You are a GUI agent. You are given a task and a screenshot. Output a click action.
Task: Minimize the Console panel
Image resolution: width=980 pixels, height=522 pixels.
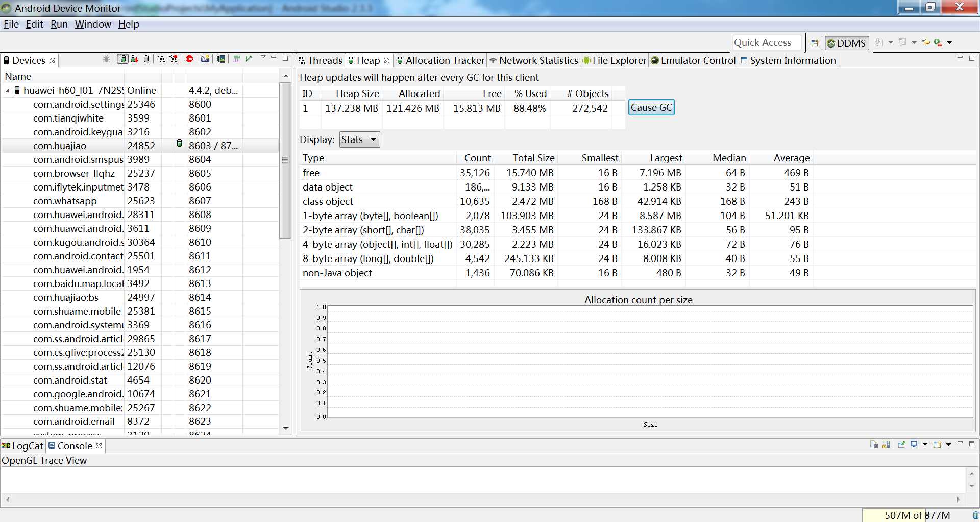(x=960, y=443)
